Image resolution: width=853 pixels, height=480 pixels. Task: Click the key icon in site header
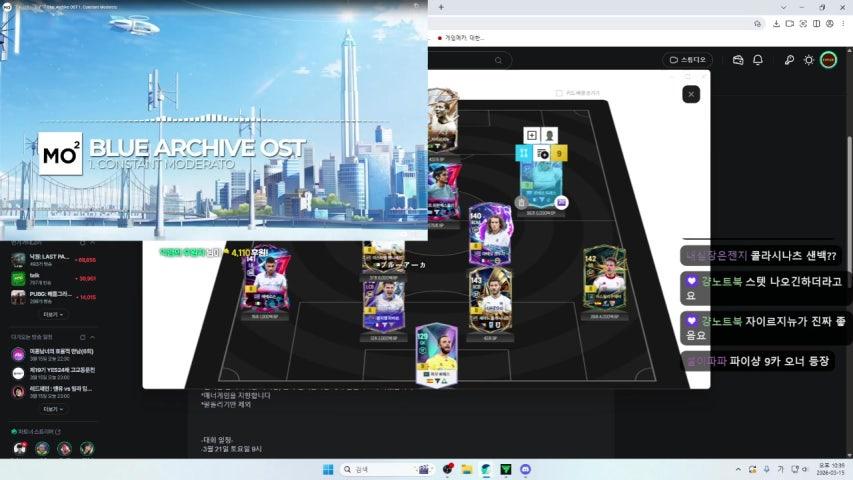click(x=789, y=60)
